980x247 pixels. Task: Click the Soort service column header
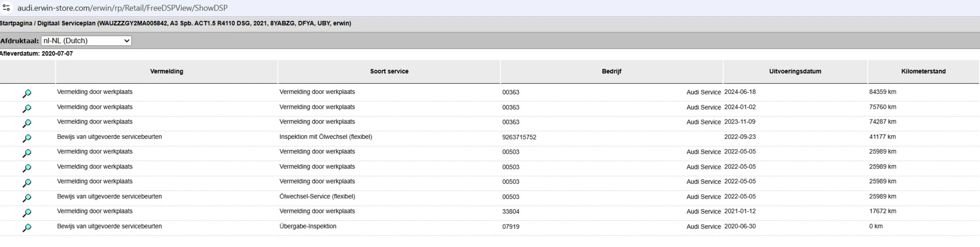tap(389, 71)
